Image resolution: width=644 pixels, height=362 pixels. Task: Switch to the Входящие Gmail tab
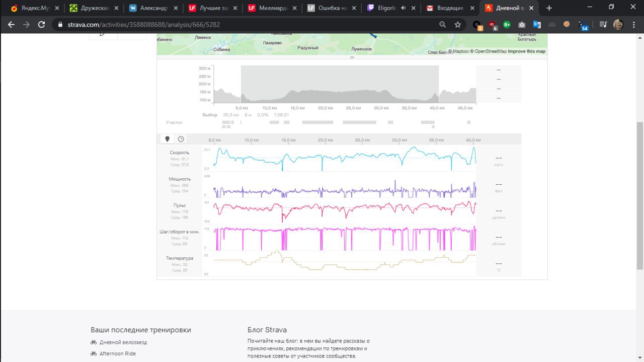pos(449,8)
